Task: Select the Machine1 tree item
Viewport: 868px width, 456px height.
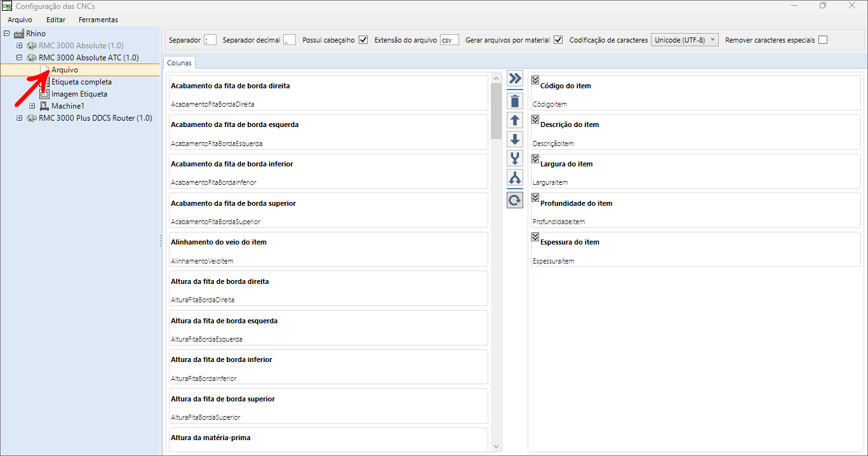Action: click(68, 105)
